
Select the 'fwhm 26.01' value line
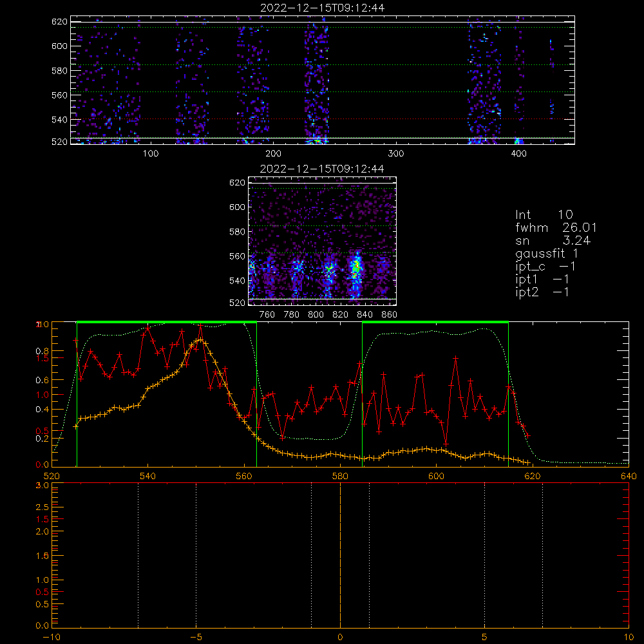[x=556, y=227]
